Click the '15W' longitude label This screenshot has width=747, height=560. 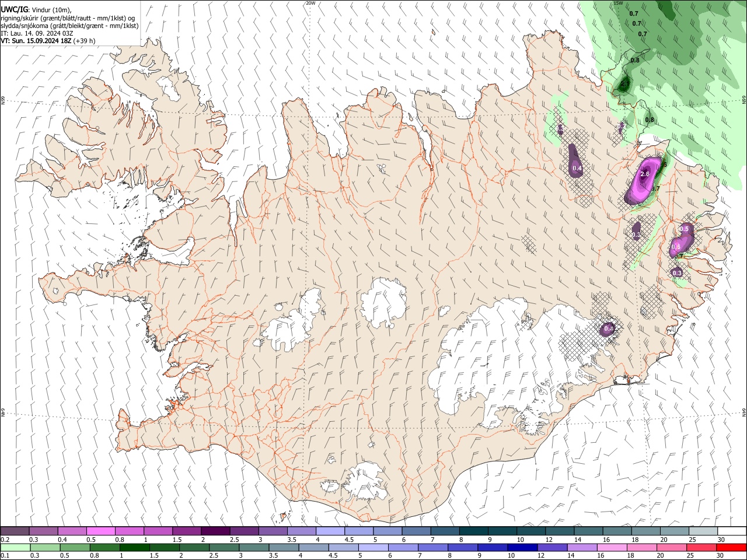[x=618, y=3]
